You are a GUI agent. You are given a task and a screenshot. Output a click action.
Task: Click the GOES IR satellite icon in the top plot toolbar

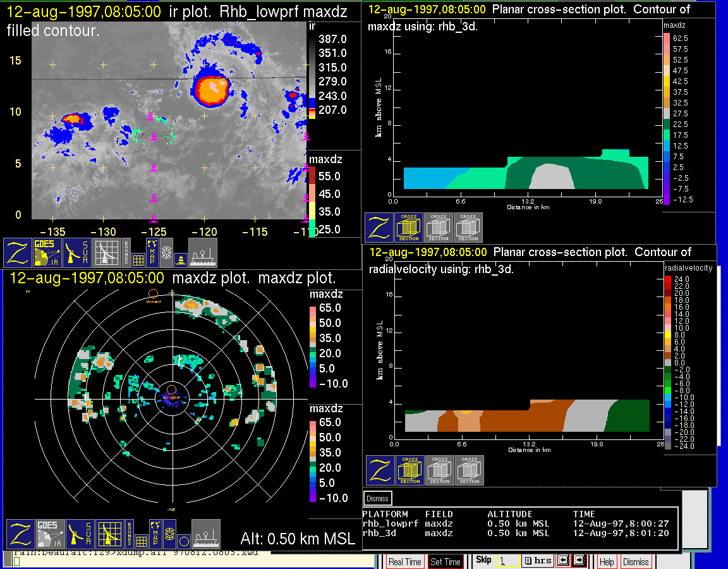(x=48, y=252)
